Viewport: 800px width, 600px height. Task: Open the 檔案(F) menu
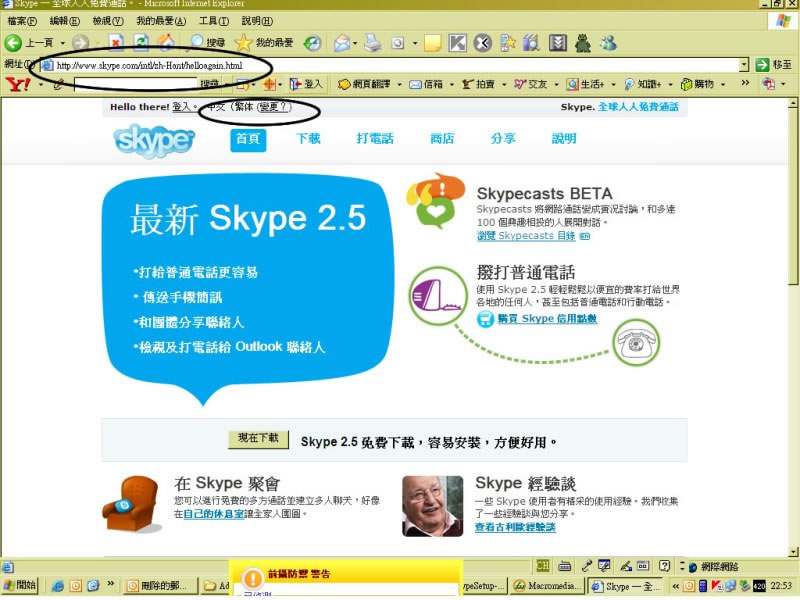22,21
